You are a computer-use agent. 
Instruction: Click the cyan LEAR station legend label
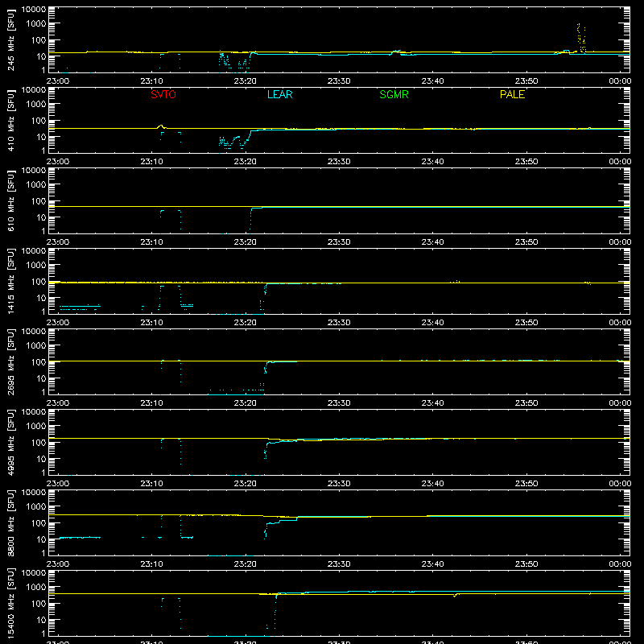click(x=279, y=94)
